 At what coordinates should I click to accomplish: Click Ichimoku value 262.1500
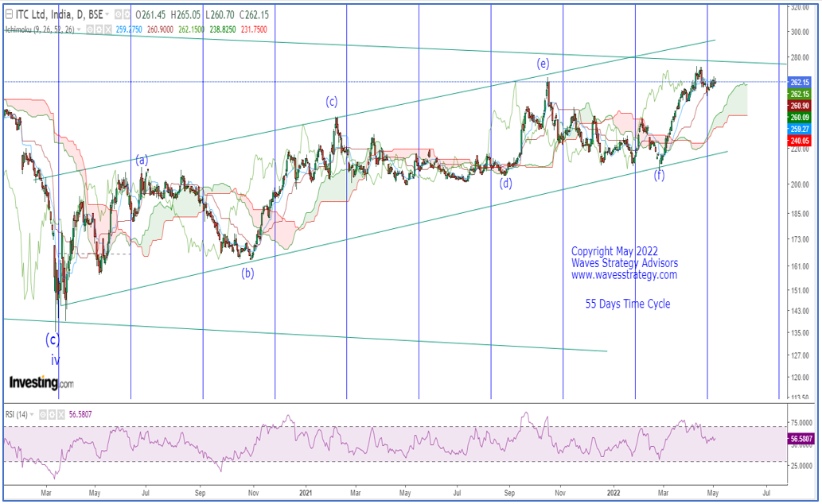(191, 29)
